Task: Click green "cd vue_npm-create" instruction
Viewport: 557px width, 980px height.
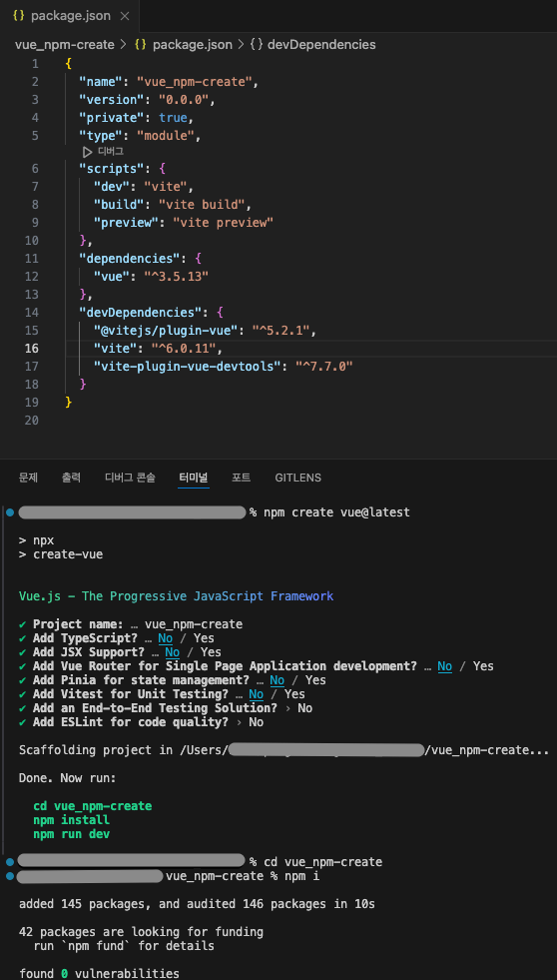Action: 93,806
